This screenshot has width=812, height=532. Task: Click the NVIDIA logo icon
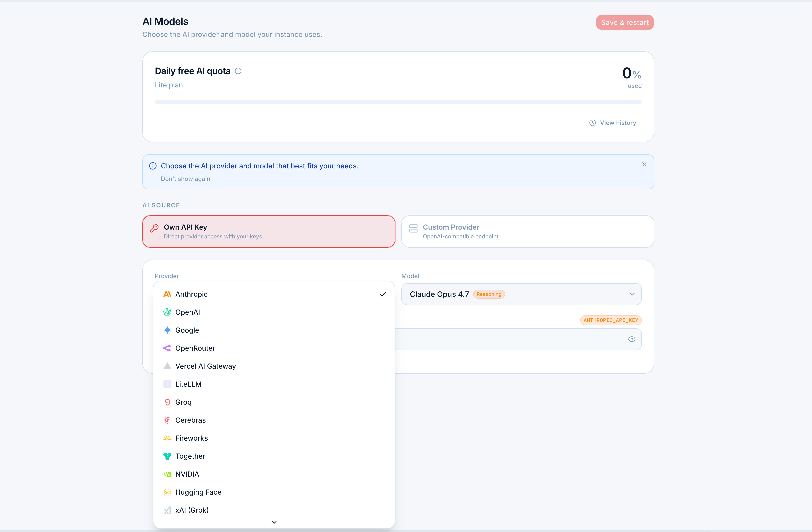coord(167,474)
